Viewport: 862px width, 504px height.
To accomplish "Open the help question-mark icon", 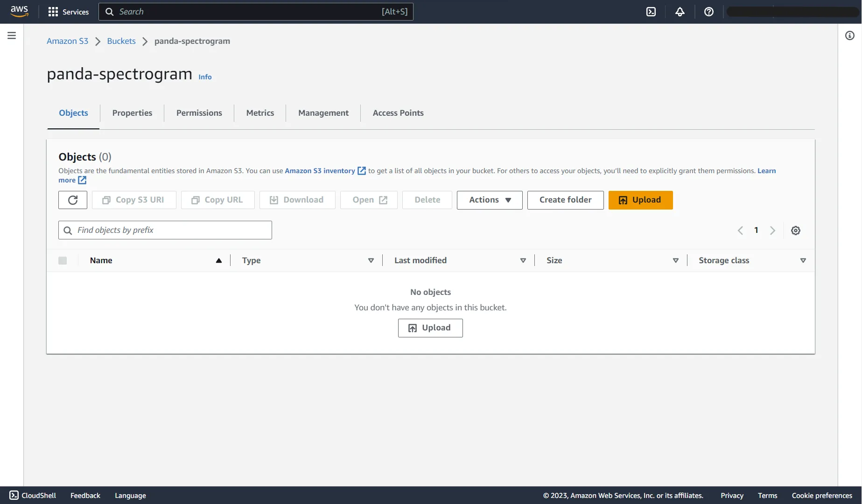I will (x=708, y=12).
